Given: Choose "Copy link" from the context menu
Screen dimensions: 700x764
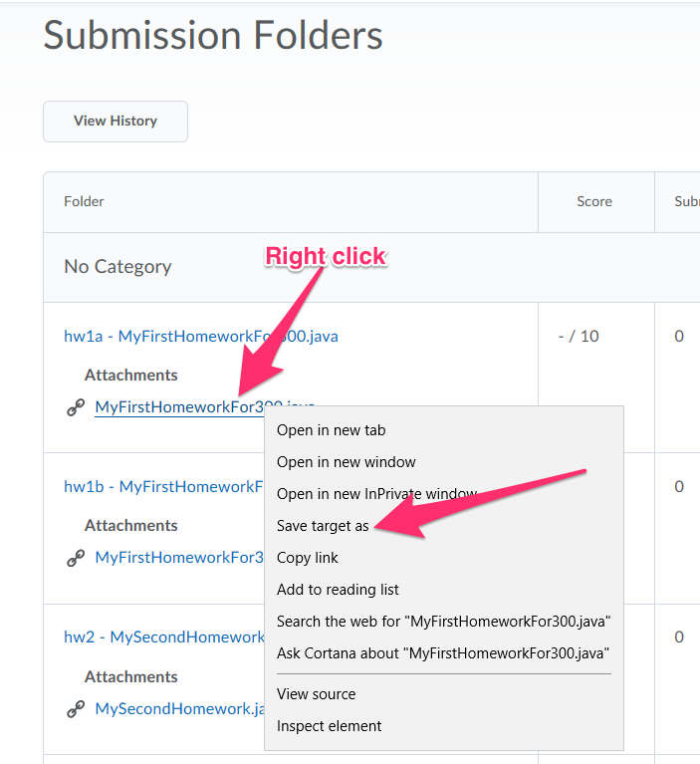Looking at the screenshot, I should point(307,558).
